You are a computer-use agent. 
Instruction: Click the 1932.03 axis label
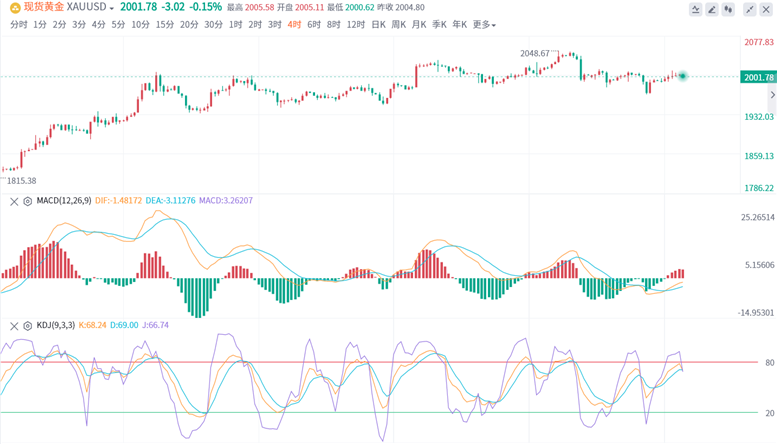(759, 117)
